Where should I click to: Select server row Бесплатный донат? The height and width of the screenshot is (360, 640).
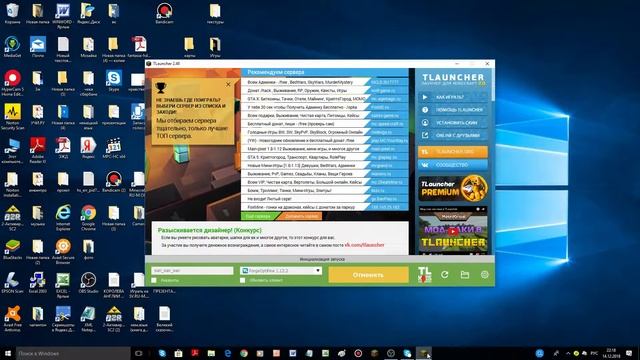(325, 124)
